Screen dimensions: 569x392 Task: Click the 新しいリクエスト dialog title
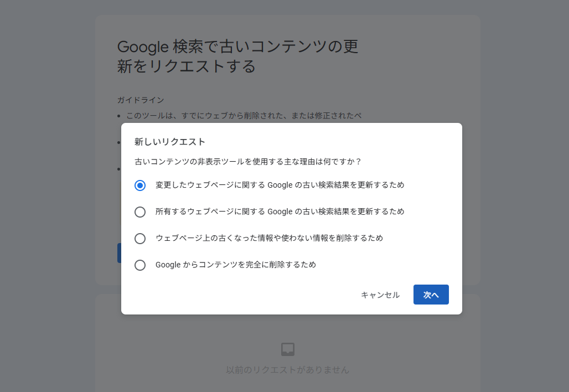tap(170, 142)
